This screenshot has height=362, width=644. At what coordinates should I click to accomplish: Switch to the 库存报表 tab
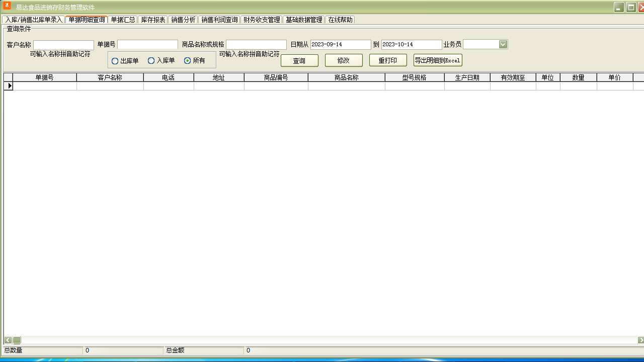(x=153, y=20)
